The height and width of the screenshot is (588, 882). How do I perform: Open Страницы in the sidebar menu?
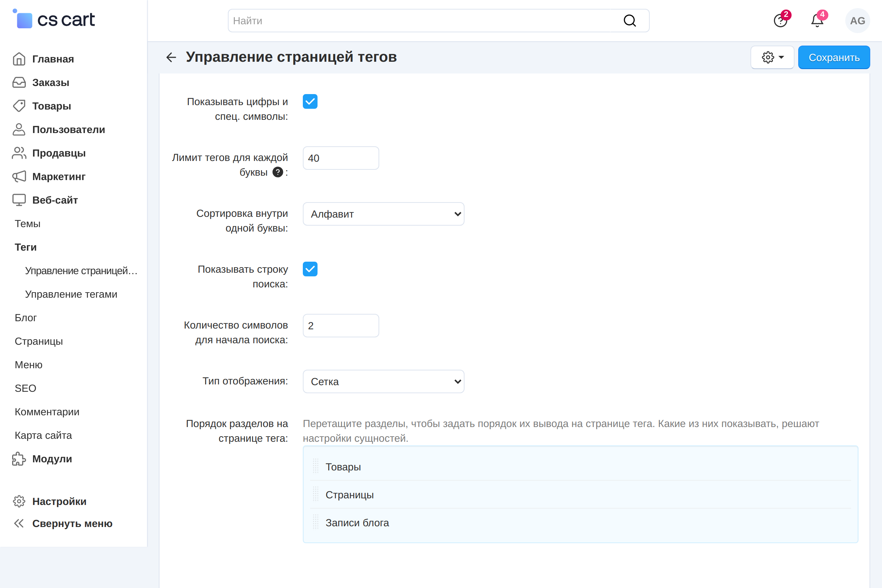coord(39,341)
